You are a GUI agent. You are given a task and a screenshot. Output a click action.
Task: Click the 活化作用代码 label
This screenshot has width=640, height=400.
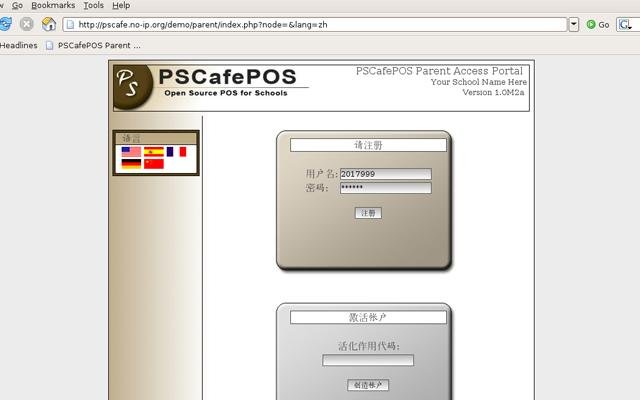click(x=369, y=346)
